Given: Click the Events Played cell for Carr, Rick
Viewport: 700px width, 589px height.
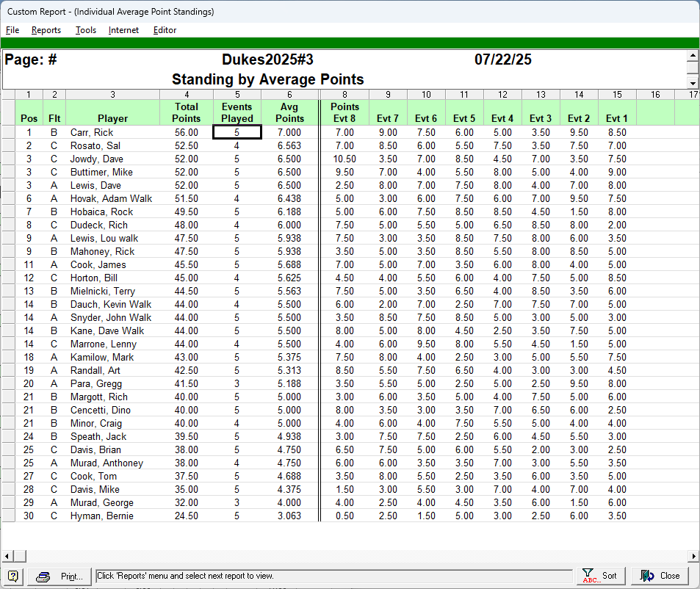Looking at the screenshot, I should tap(237, 132).
